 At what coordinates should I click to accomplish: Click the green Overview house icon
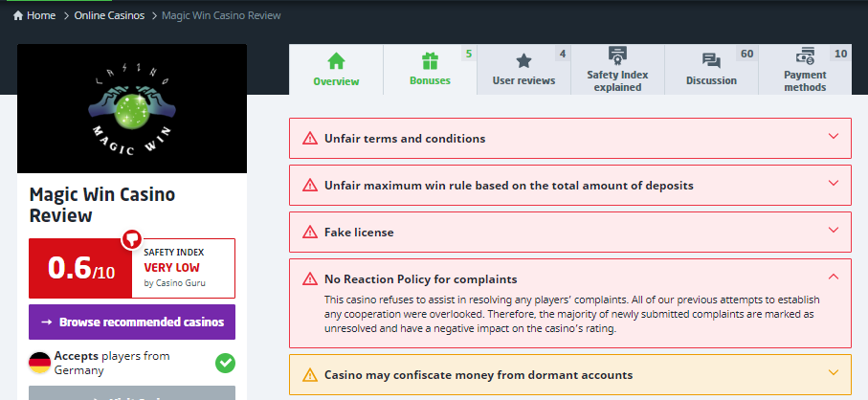pyautogui.click(x=336, y=61)
